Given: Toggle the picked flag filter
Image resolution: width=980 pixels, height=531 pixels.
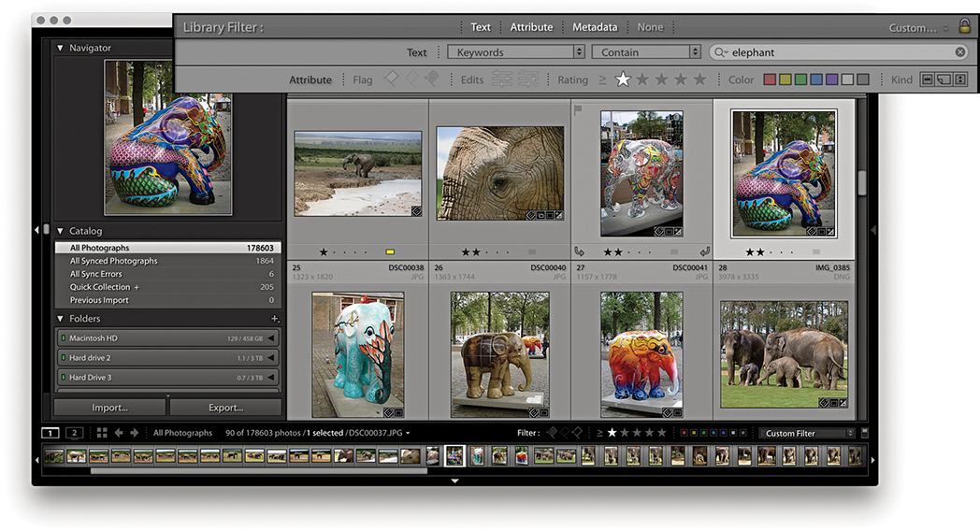Looking at the screenshot, I should (x=392, y=79).
